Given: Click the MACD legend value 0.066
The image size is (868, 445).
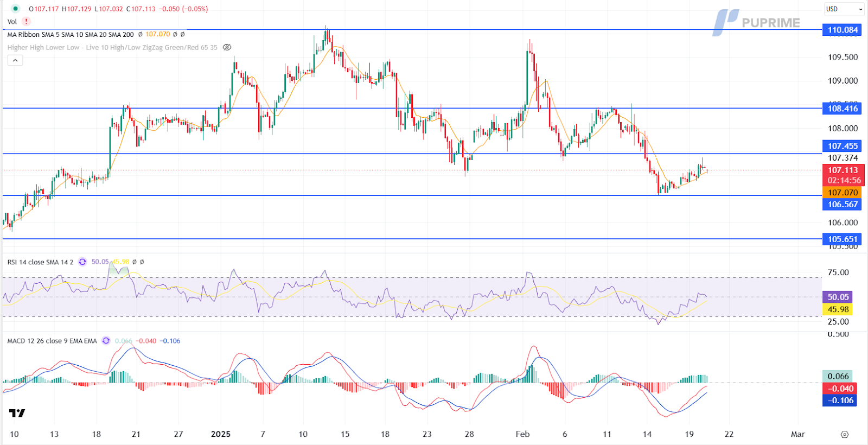Looking at the screenshot, I should coord(124,341).
